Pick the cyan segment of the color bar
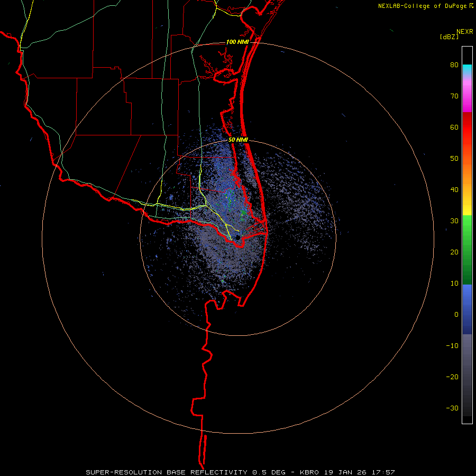Image resolution: width=476 pixels, height=476 pixels. click(x=467, y=69)
